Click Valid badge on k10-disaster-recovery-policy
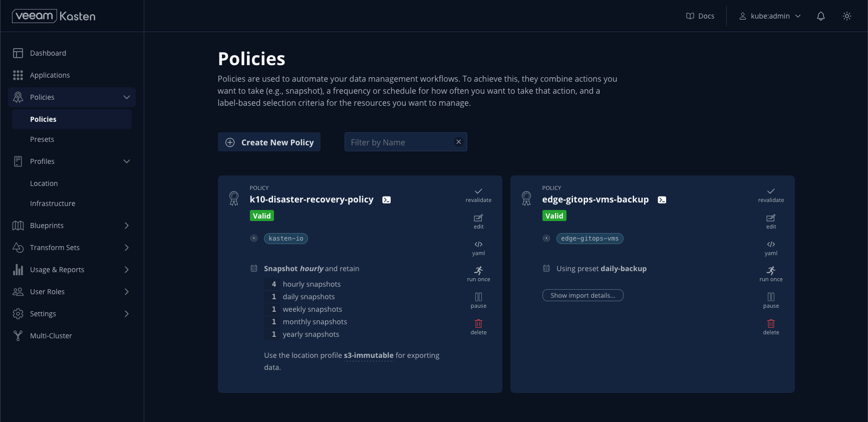This screenshot has height=422, width=868. click(262, 216)
